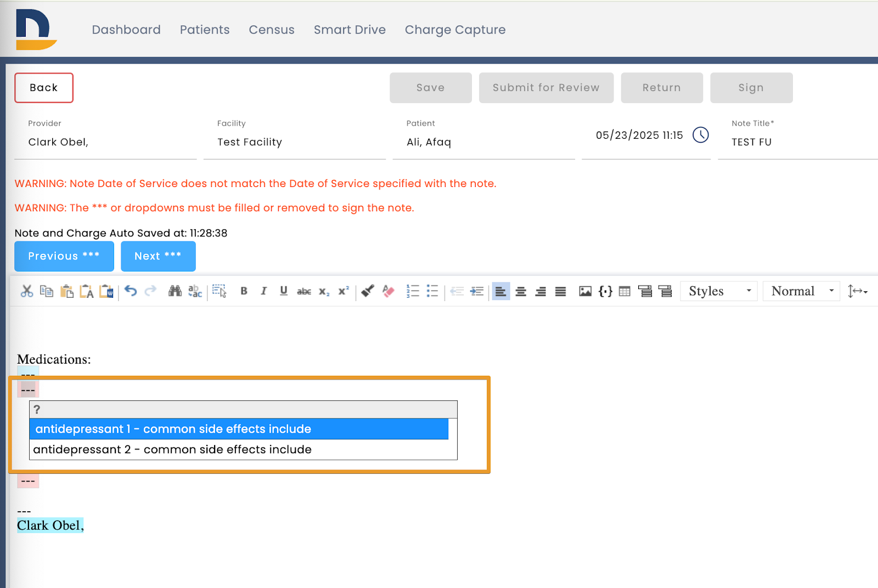Open the line spacing dropdown at toolbar end
The image size is (878, 588).
(x=858, y=291)
